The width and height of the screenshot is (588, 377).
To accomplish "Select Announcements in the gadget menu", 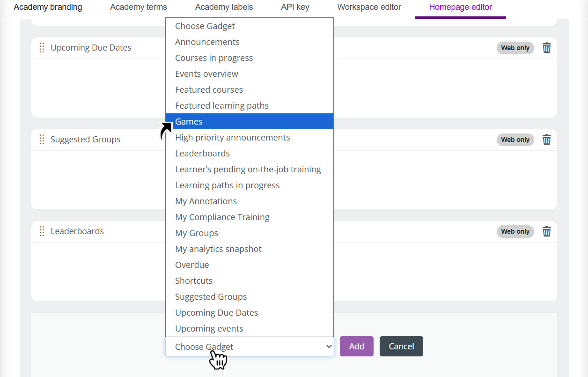I will tap(207, 42).
